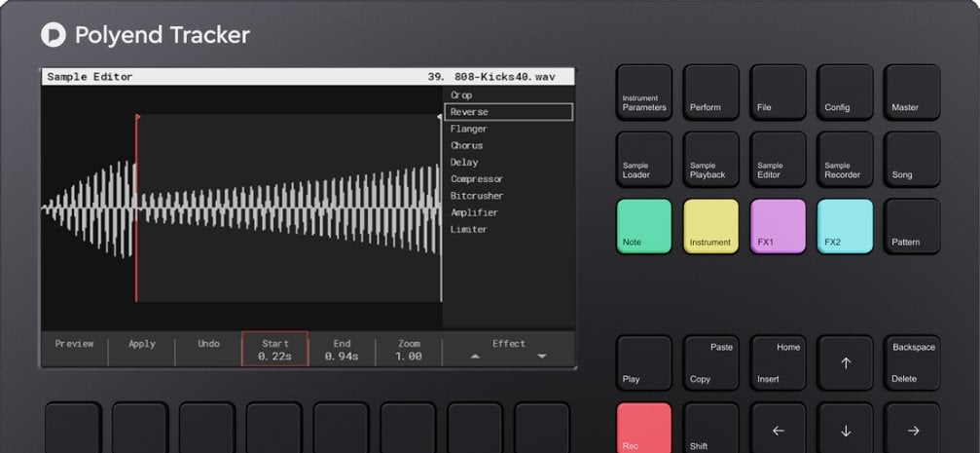Viewport: 980px width, 453px height.
Task: Click the white end marker flag
Action: tap(439, 116)
